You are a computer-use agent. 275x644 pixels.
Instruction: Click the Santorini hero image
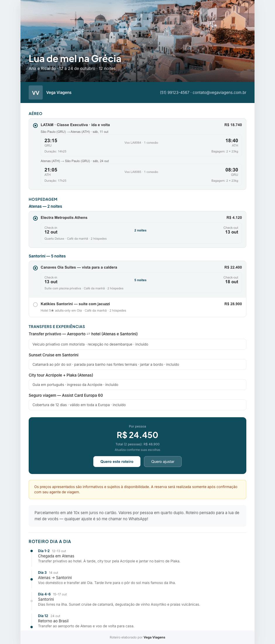coord(137,41)
